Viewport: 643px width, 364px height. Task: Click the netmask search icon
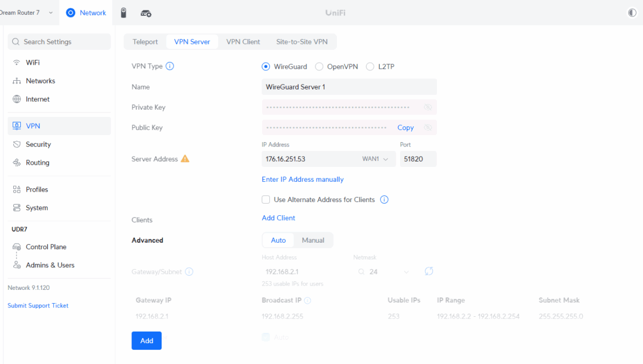pyautogui.click(x=361, y=271)
